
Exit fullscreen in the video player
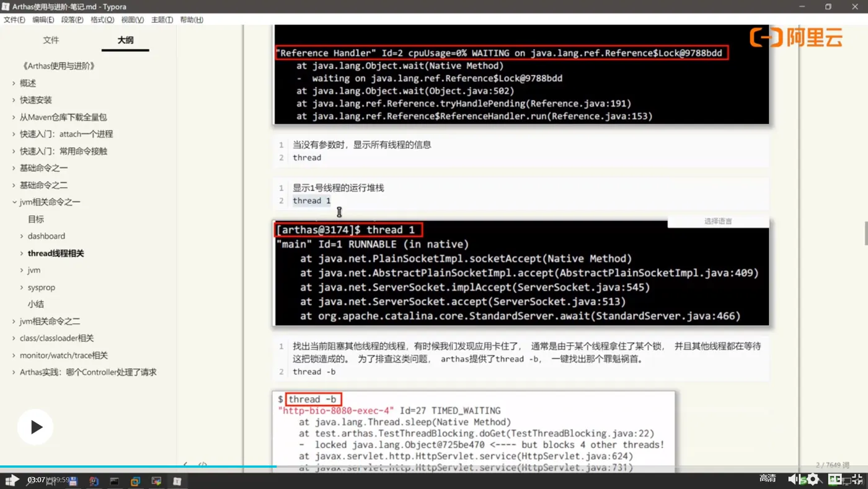pyautogui.click(x=857, y=479)
